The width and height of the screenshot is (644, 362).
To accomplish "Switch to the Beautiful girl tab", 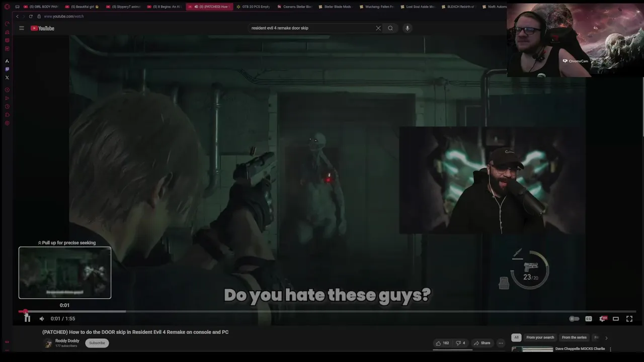I will 83,7.
